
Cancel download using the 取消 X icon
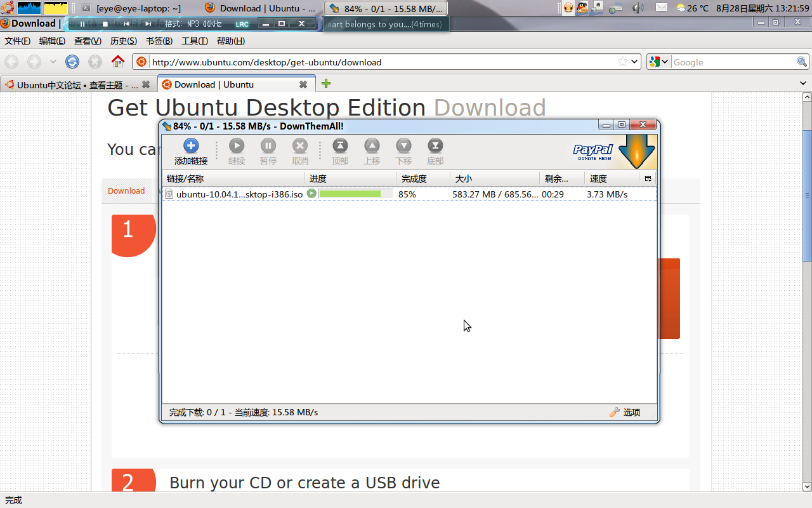pyautogui.click(x=300, y=146)
